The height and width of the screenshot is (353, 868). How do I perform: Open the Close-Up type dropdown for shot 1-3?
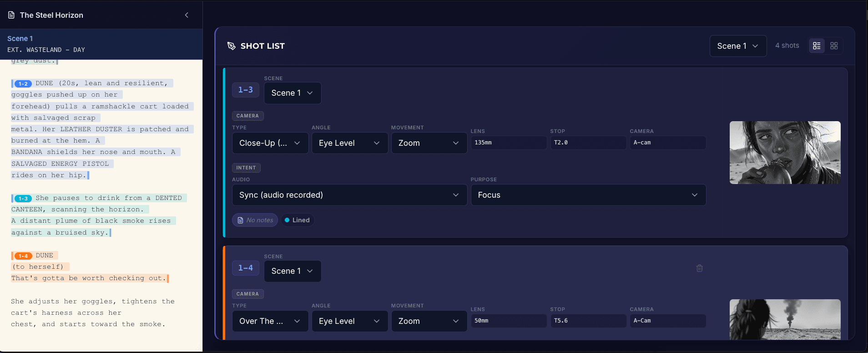point(270,143)
